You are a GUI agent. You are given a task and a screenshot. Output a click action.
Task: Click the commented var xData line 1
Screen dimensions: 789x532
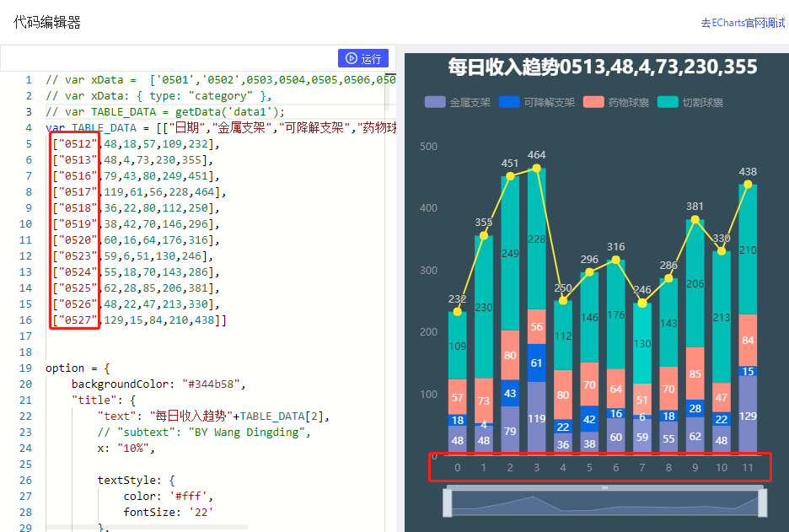coord(220,80)
